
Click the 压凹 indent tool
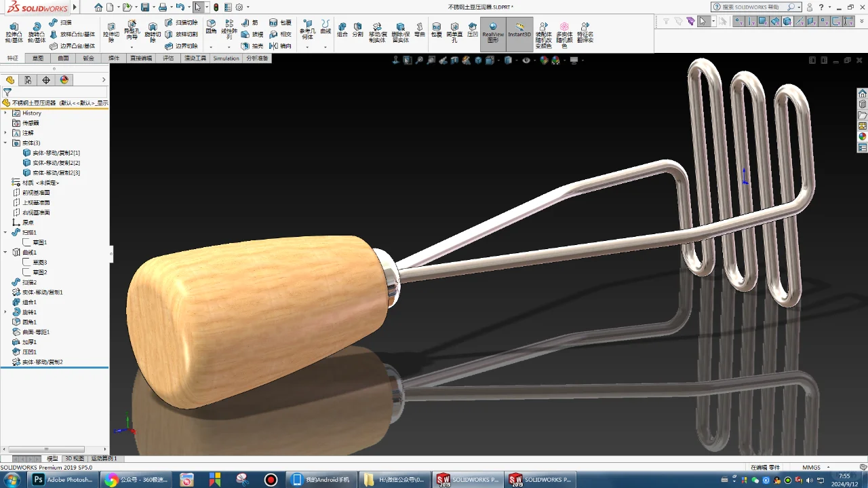point(473,29)
